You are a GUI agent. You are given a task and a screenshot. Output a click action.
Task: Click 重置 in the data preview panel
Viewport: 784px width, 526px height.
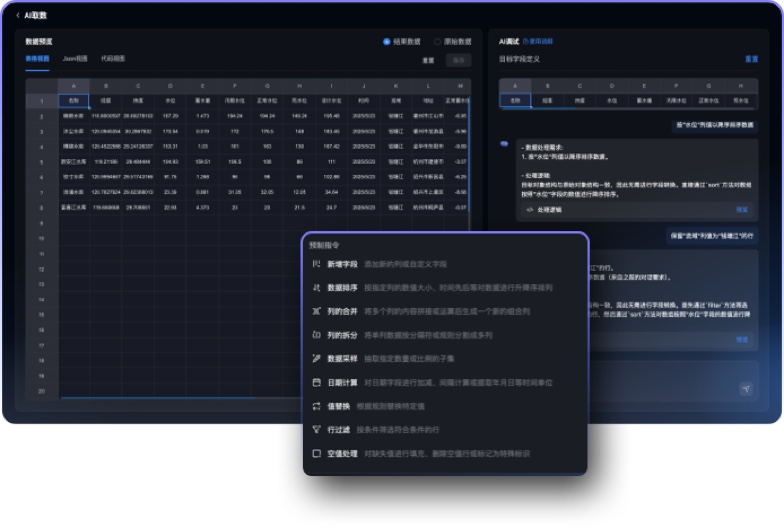(x=428, y=60)
